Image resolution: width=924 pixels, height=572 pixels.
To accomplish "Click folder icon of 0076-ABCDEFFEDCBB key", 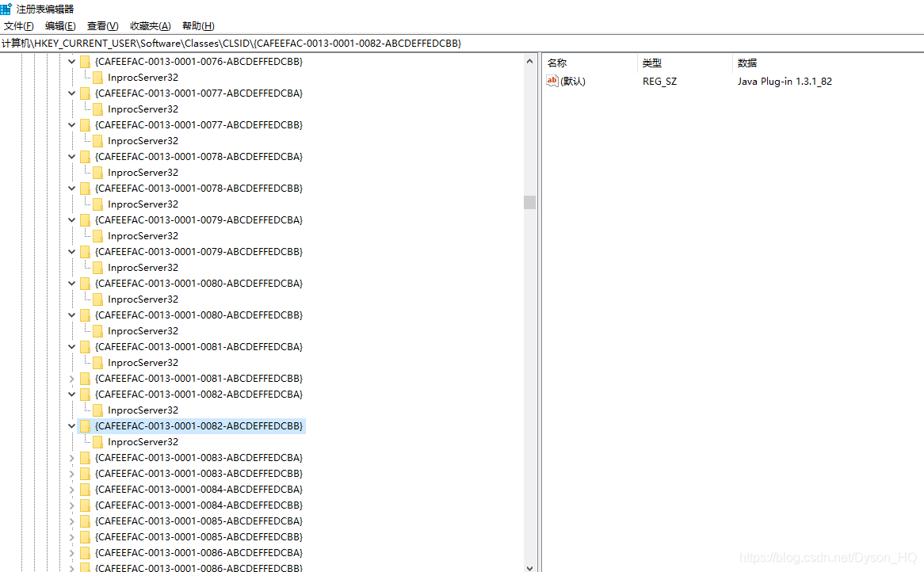I will click(x=85, y=61).
